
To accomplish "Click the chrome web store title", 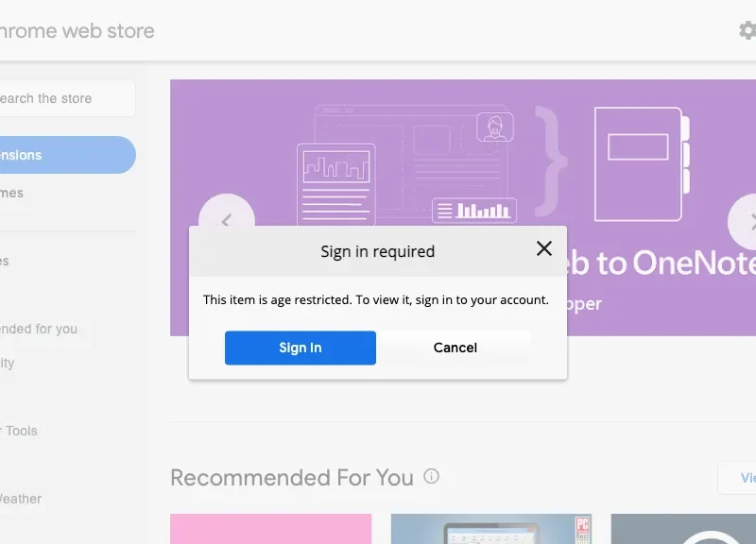I will (x=76, y=31).
